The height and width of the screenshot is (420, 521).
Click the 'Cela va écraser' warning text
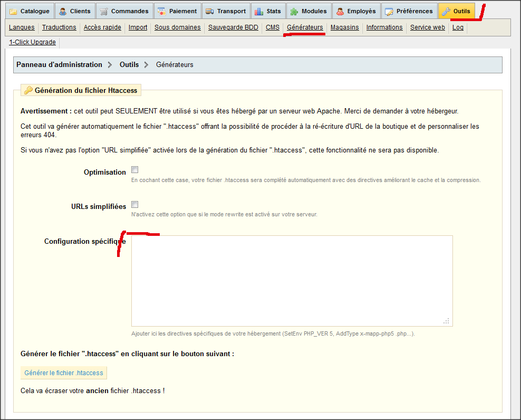(93, 391)
